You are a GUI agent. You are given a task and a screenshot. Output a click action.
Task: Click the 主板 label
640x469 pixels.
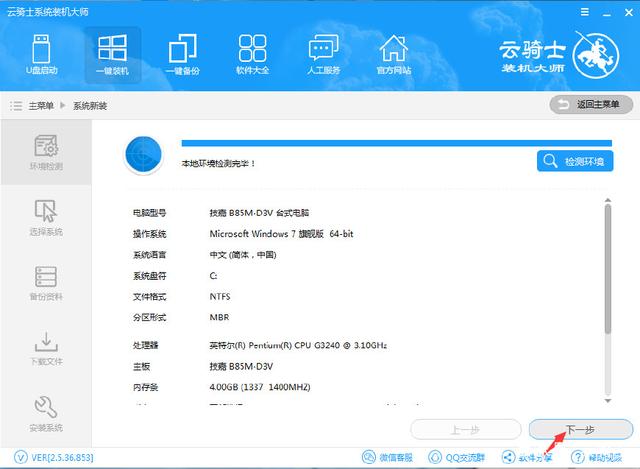pyautogui.click(x=141, y=367)
